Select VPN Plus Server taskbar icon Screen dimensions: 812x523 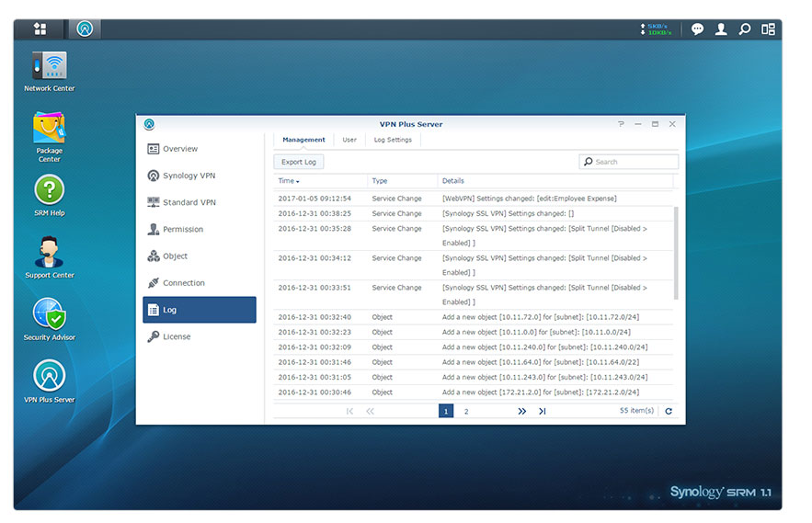pos(85,28)
